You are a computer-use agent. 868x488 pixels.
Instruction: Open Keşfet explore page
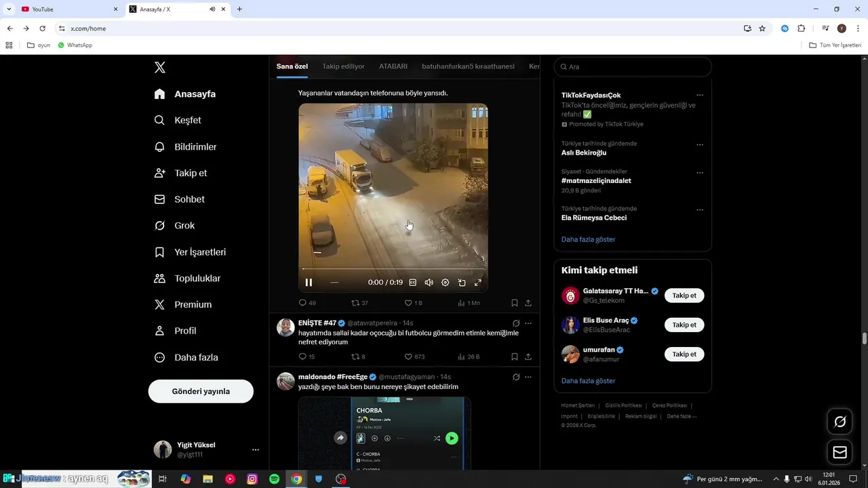[178, 120]
